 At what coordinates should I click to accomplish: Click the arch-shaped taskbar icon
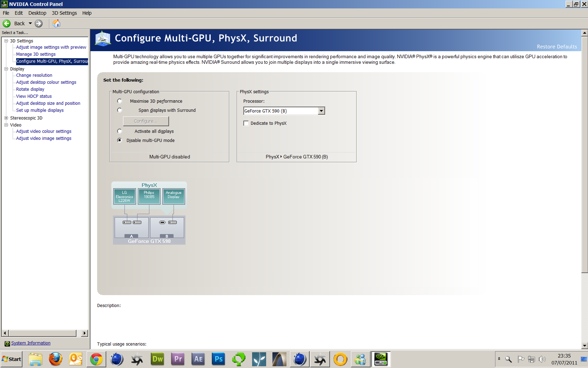click(279, 359)
